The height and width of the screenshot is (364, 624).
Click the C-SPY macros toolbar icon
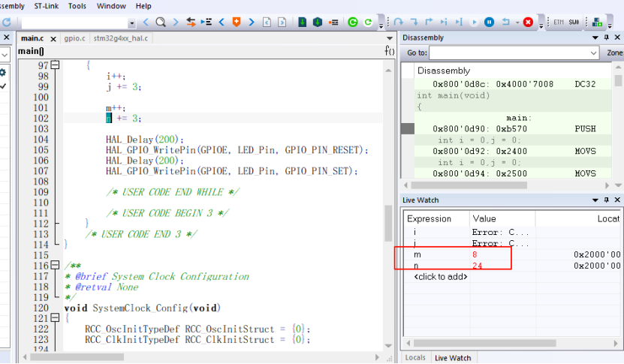tap(597, 23)
